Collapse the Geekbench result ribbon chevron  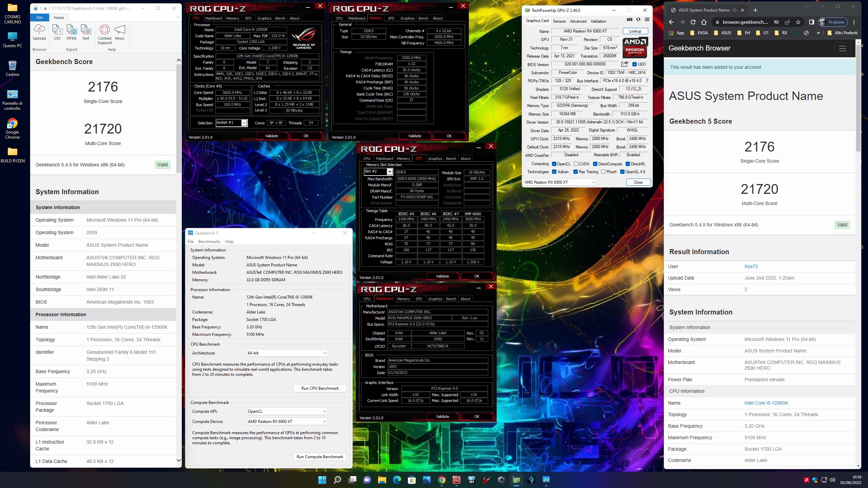pyautogui.click(x=178, y=17)
